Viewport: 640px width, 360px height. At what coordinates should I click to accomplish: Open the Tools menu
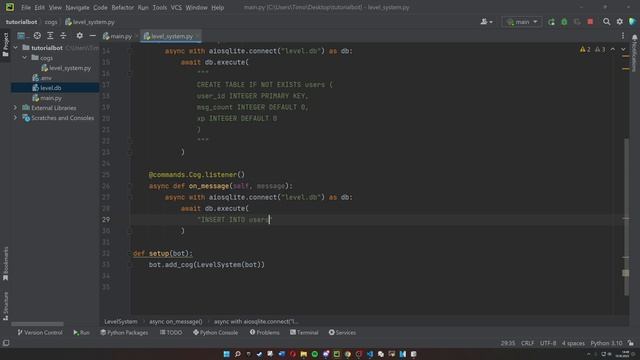click(160, 7)
